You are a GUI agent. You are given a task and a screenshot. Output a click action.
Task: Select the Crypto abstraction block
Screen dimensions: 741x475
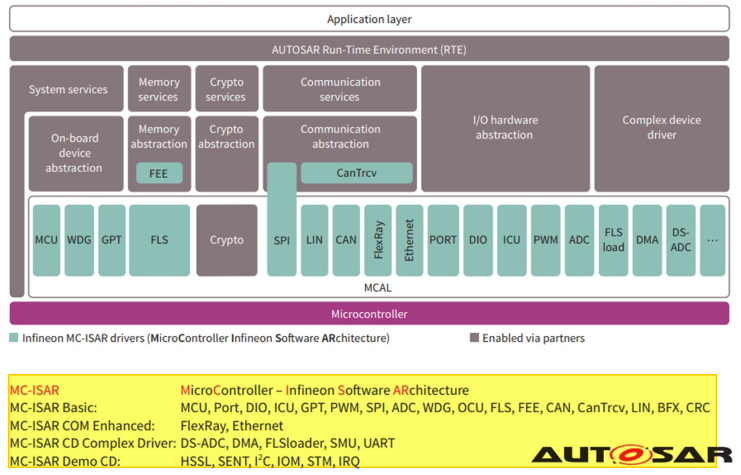tap(227, 154)
